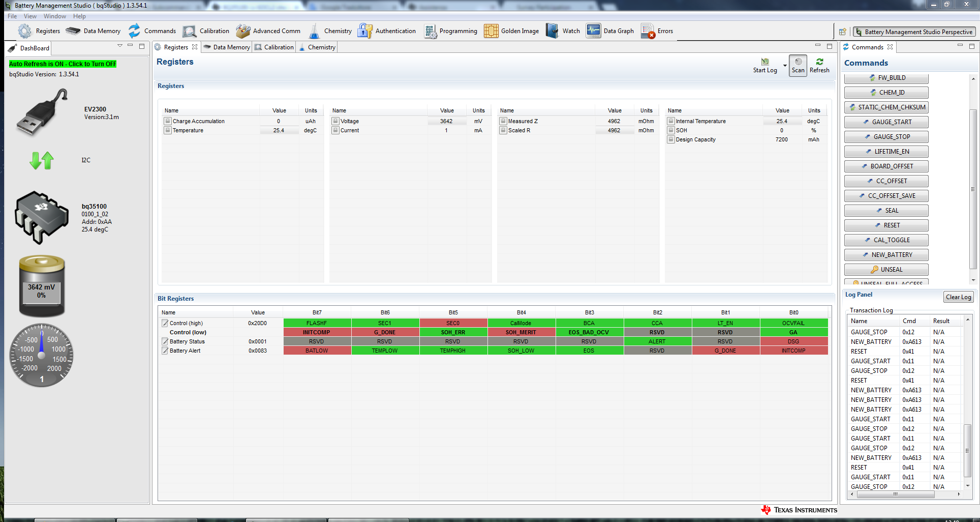Viewport: 980px width, 522px height.
Task: Send the GAUGE_STOP command
Action: (x=886, y=137)
